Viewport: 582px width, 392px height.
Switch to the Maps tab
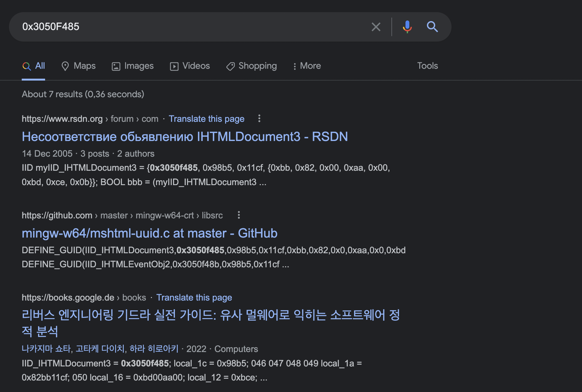click(x=78, y=66)
